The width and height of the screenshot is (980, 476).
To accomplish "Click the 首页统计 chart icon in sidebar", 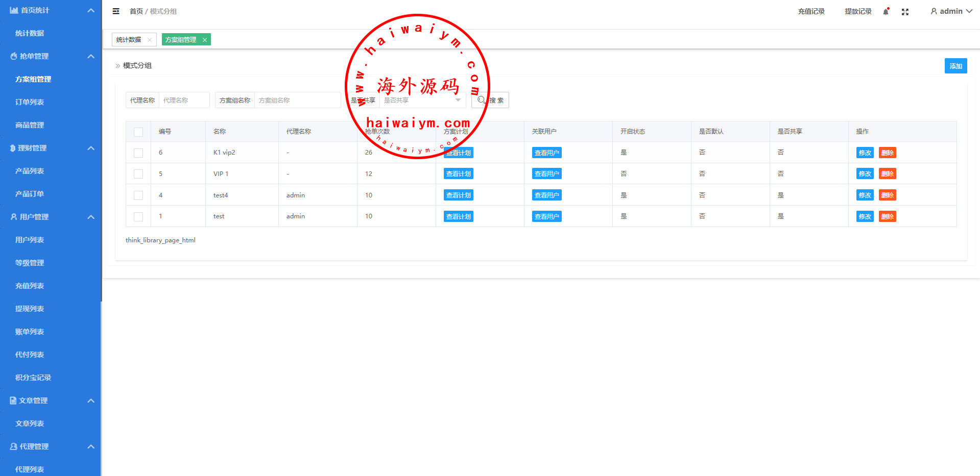I will click(x=14, y=10).
